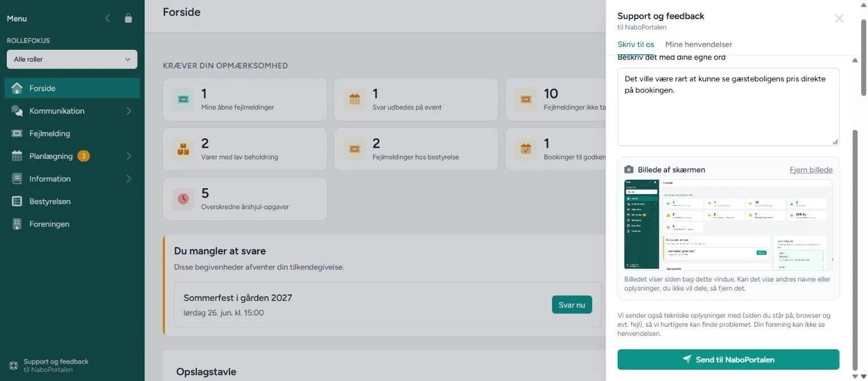Click the Svar nu button for Sommerfest
The width and height of the screenshot is (868, 381).
pos(572,305)
